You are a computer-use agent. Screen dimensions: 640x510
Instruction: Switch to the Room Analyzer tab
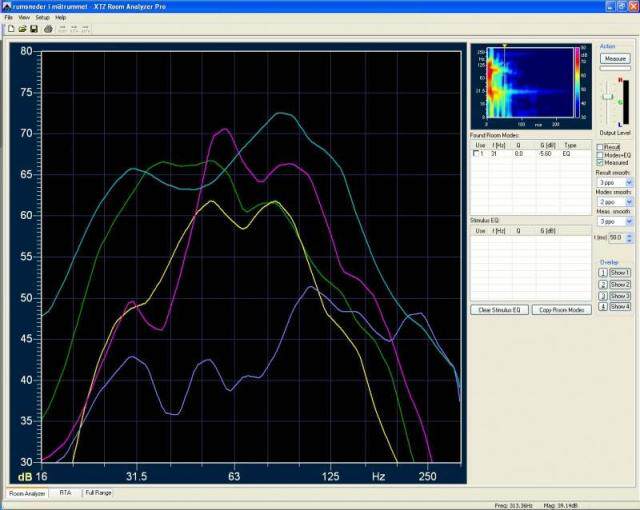[x=27, y=494]
